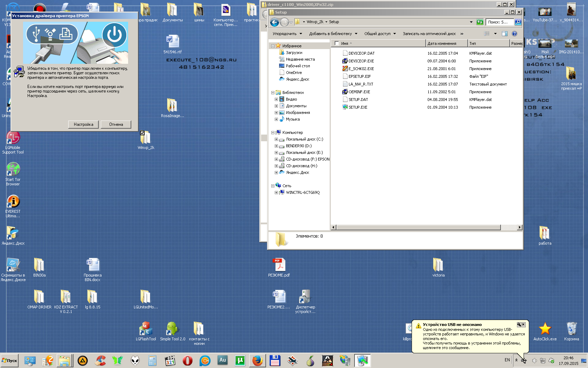Click the horizontal scrollbar in the file list
Screen dimensions: 588x368
tap(418, 227)
